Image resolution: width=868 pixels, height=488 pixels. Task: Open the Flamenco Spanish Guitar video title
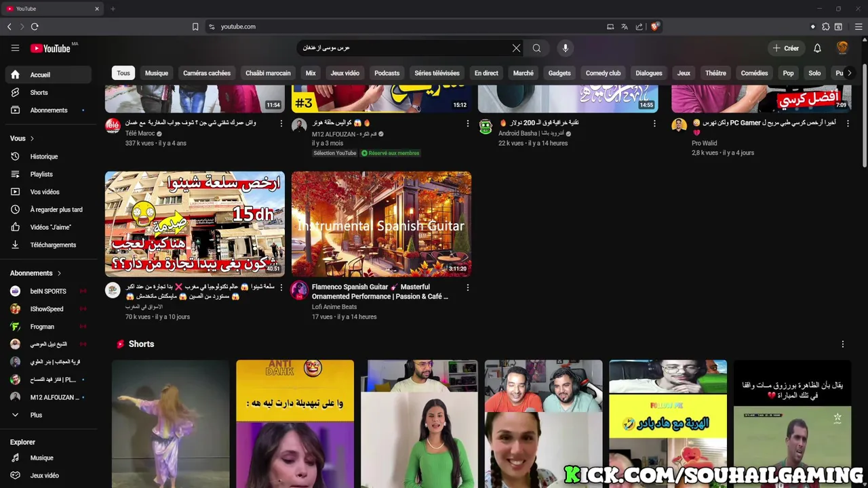click(x=380, y=291)
